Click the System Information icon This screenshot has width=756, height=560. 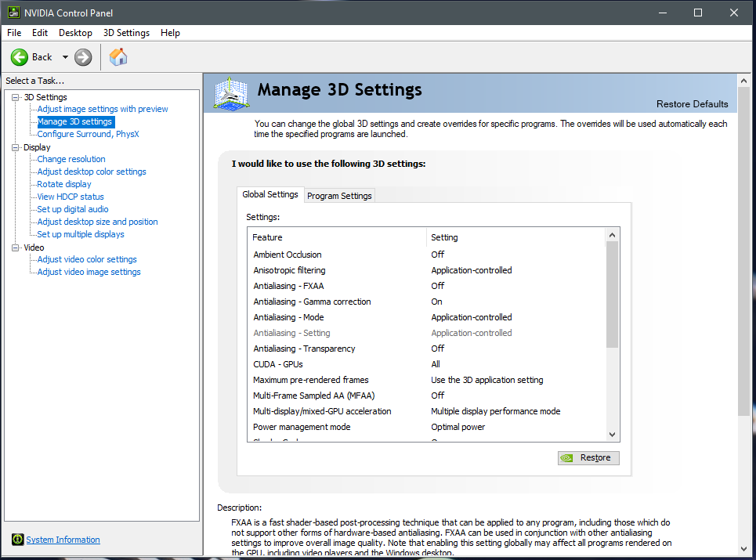pyautogui.click(x=17, y=540)
